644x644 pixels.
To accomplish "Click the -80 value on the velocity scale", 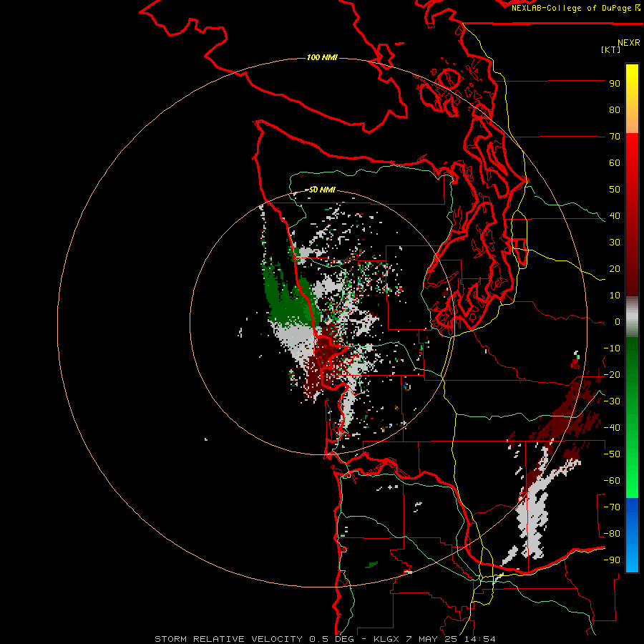I will coord(612,534).
